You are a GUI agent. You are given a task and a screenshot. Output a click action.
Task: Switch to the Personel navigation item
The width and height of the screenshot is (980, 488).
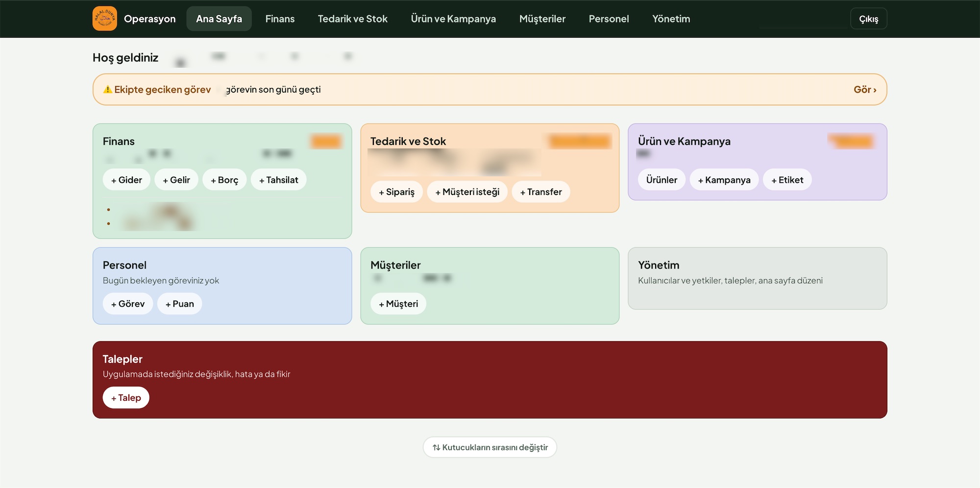pyautogui.click(x=609, y=19)
